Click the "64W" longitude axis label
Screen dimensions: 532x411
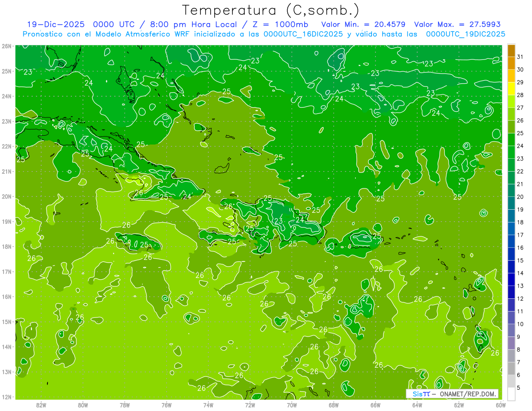[x=417, y=405]
